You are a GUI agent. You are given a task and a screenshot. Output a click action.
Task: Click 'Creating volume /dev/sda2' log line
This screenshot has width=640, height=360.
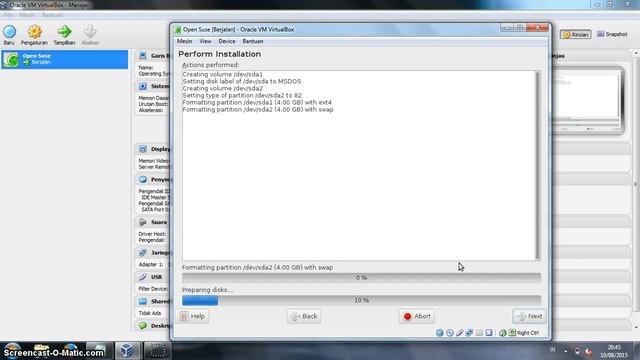[223, 88]
